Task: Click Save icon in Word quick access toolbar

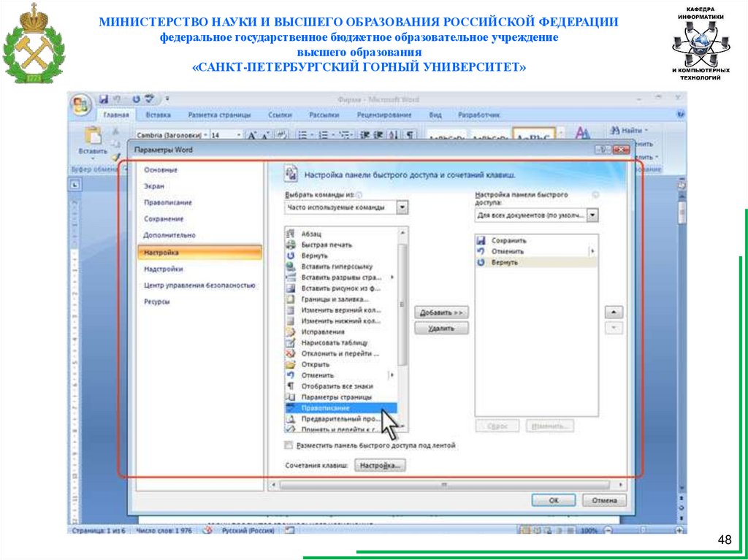Action: tap(103, 99)
